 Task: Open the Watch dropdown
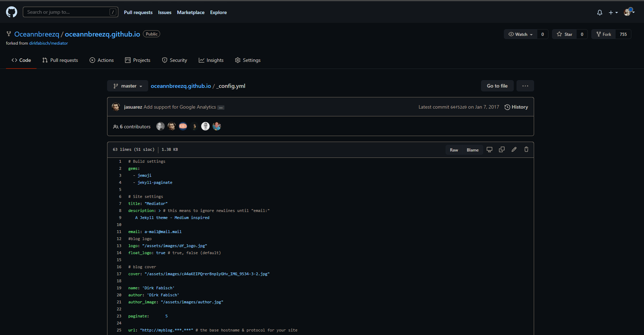pyautogui.click(x=521, y=34)
